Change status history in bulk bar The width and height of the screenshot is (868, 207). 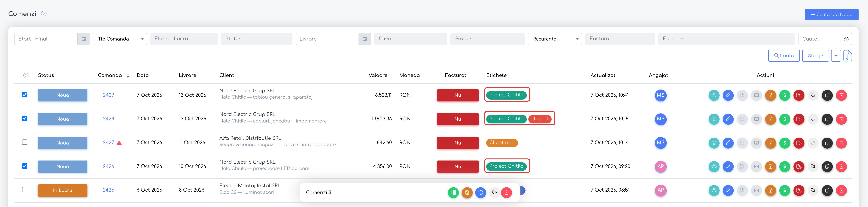tap(481, 193)
